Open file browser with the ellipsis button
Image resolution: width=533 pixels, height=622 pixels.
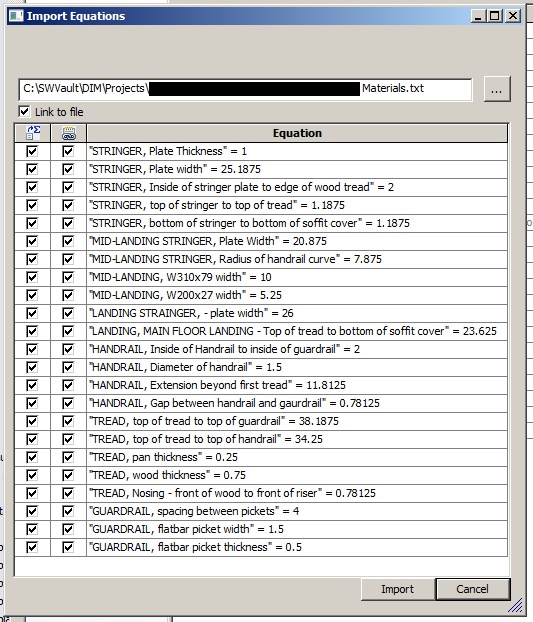click(497, 89)
